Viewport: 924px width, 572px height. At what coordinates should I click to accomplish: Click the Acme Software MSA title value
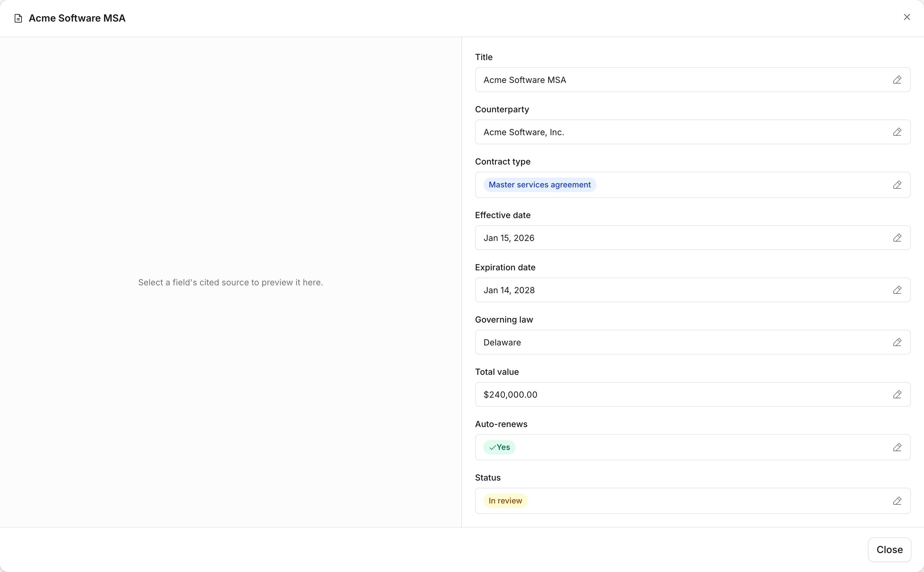point(525,80)
